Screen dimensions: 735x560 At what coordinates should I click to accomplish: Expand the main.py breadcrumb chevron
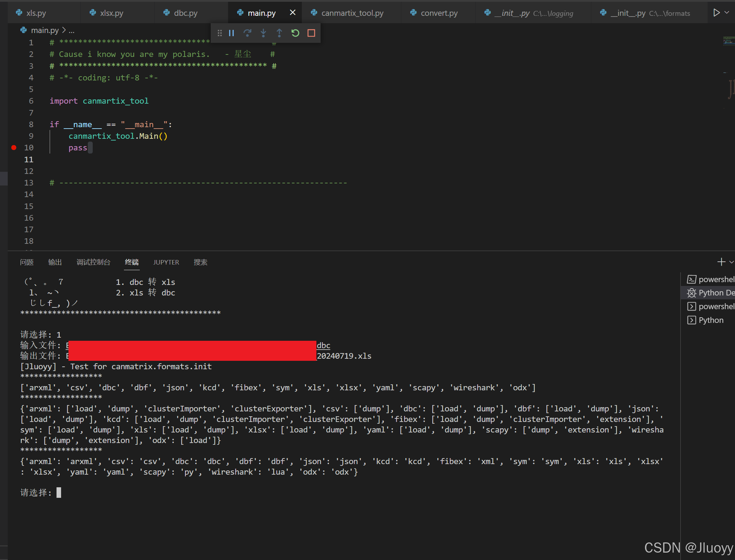point(64,31)
